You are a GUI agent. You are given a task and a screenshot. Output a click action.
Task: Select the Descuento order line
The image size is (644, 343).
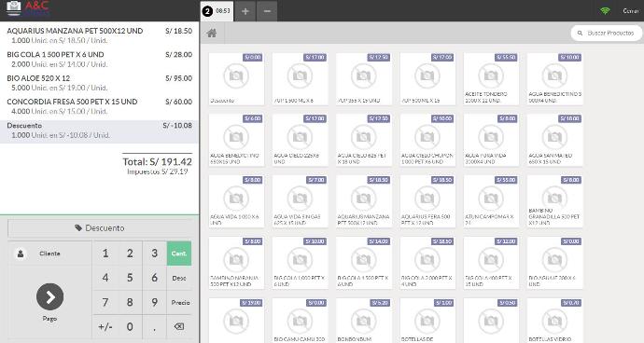[99, 131]
